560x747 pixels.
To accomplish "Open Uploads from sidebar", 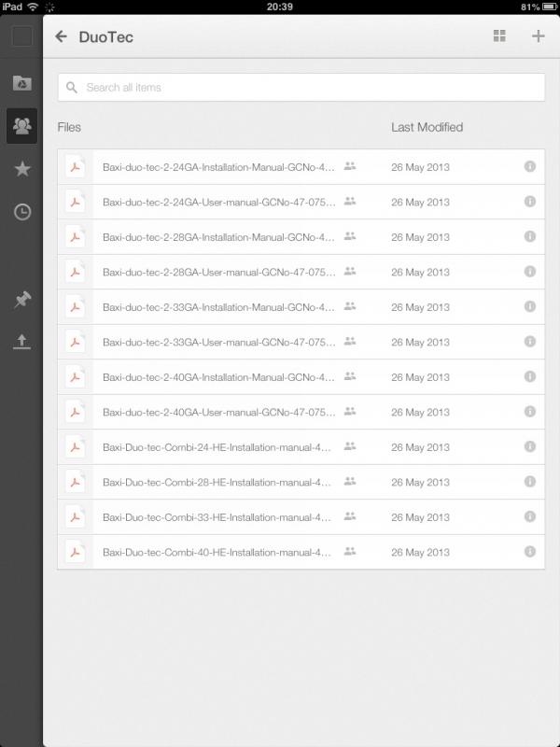I will [x=21, y=342].
